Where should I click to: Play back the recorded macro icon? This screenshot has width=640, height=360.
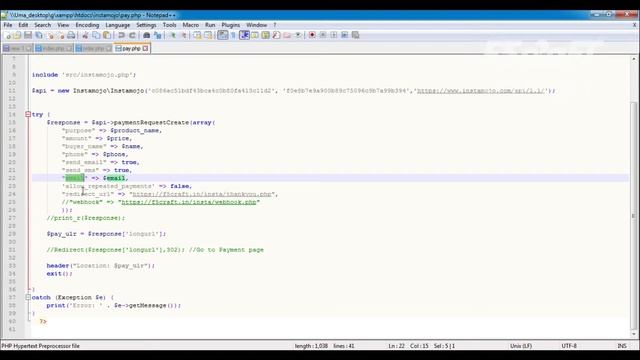pos(333,36)
